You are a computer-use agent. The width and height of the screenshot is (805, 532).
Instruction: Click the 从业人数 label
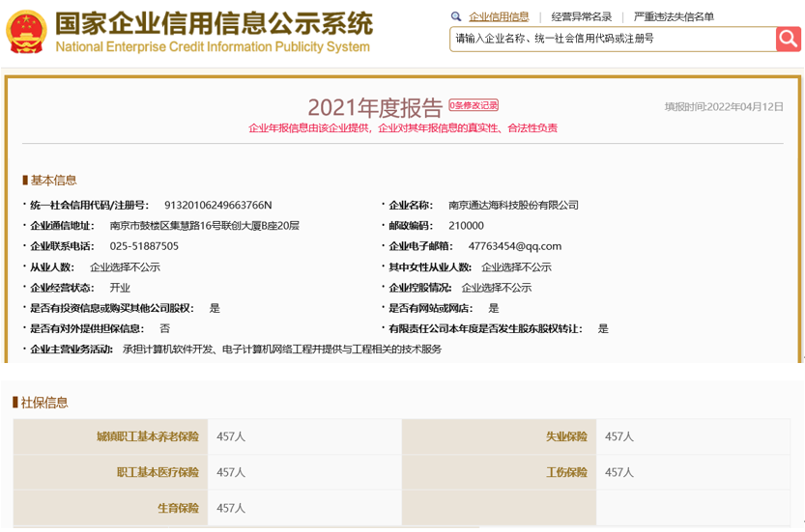[52, 266]
